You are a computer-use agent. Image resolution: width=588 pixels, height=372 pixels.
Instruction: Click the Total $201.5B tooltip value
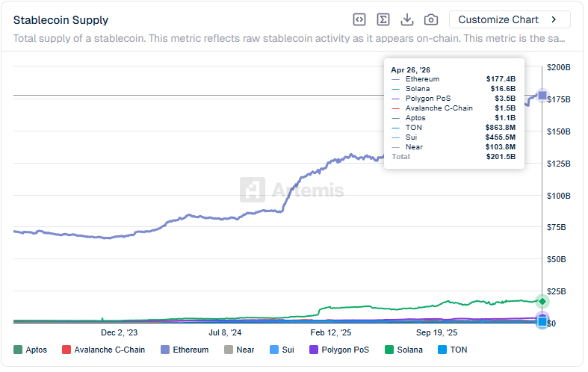(501, 157)
